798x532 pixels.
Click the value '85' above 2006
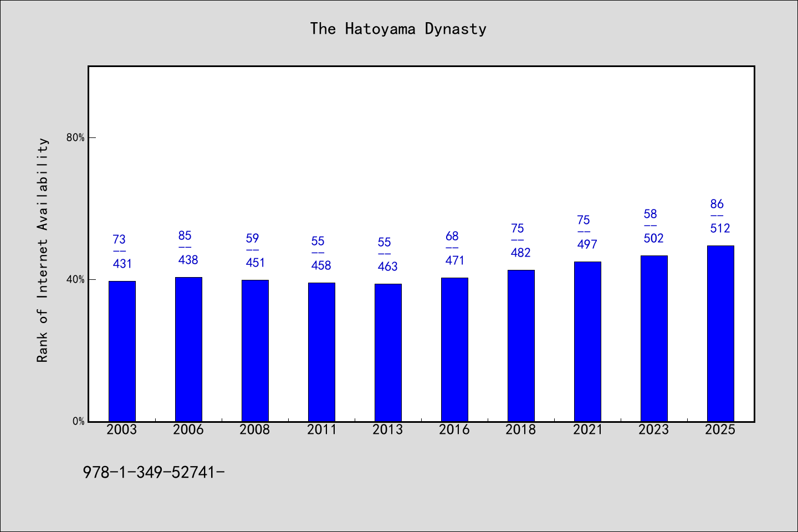click(185, 236)
